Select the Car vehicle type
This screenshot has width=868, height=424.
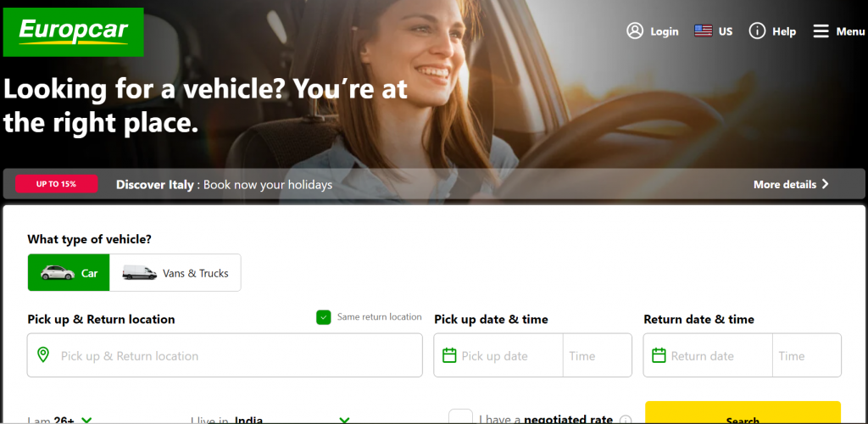(69, 272)
